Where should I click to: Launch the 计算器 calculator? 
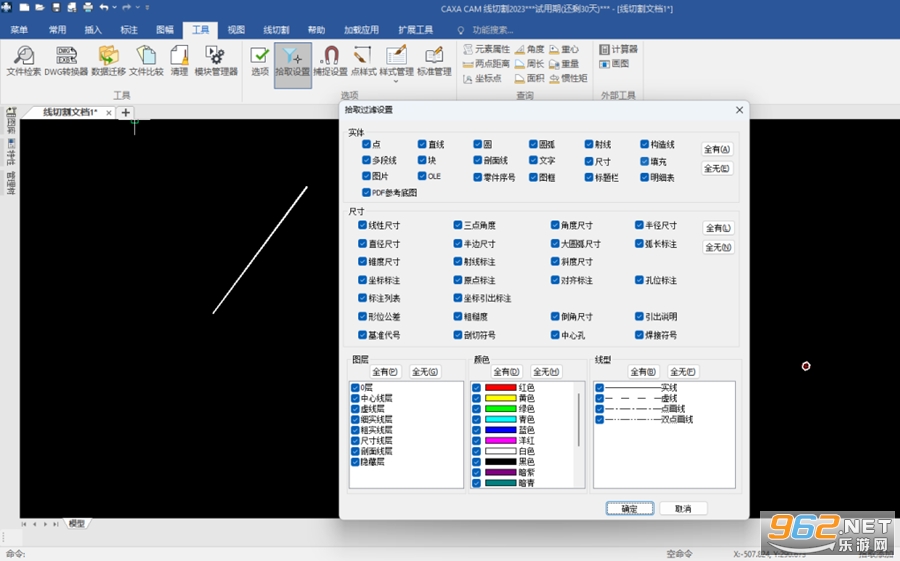point(619,49)
